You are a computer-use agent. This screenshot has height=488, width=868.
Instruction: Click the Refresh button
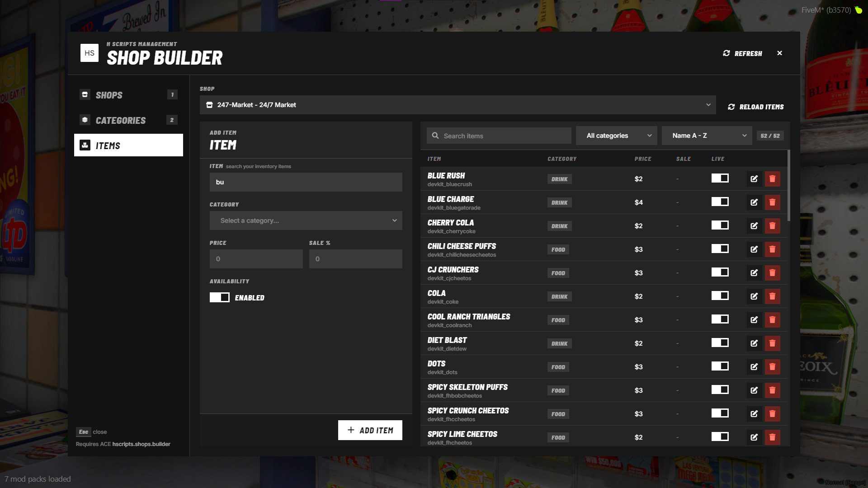(742, 53)
